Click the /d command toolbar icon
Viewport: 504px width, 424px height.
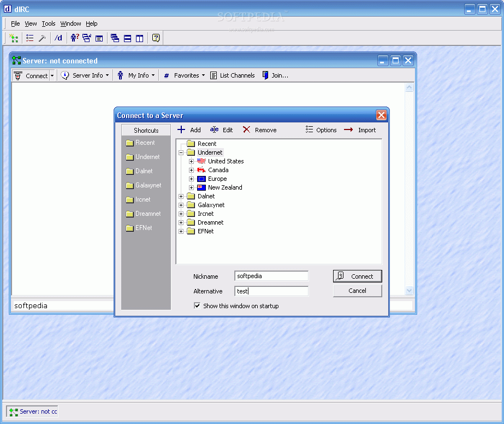coord(58,38)
